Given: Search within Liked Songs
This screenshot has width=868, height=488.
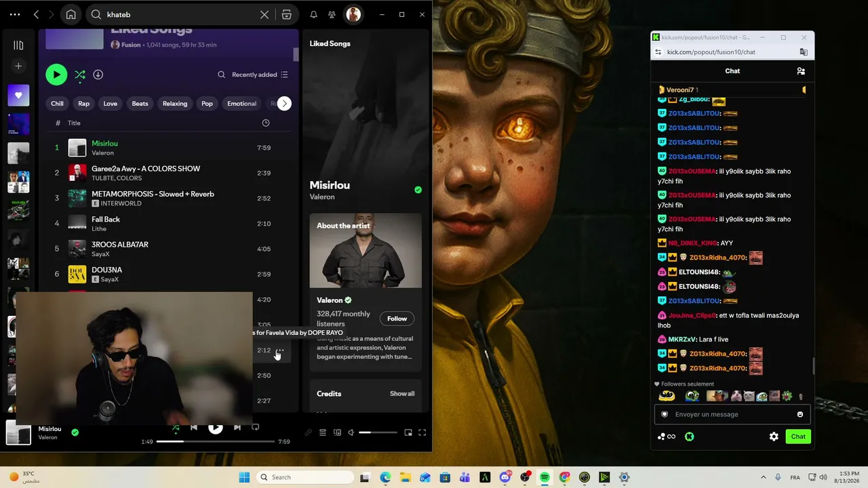Looking at the screenshot, I should click(x=221, y=75).
